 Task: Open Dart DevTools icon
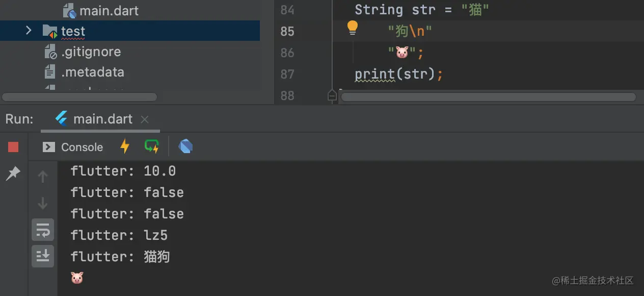185,146
